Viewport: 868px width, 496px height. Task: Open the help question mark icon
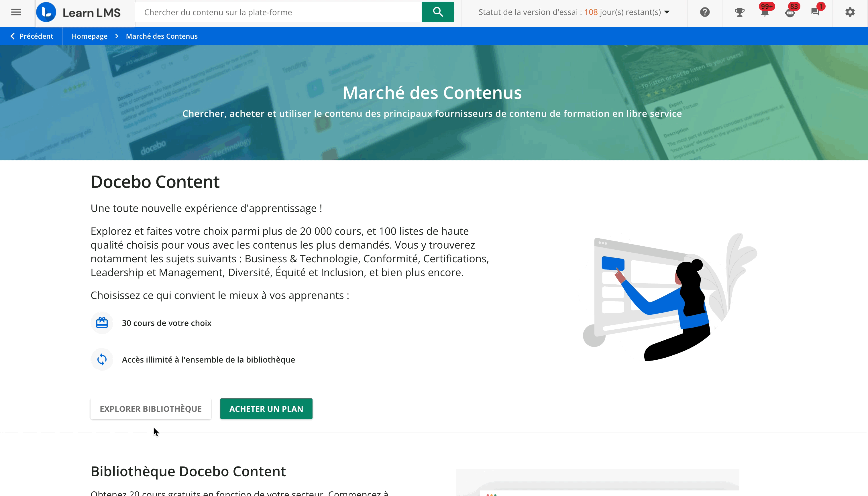(x=704, y=12)
